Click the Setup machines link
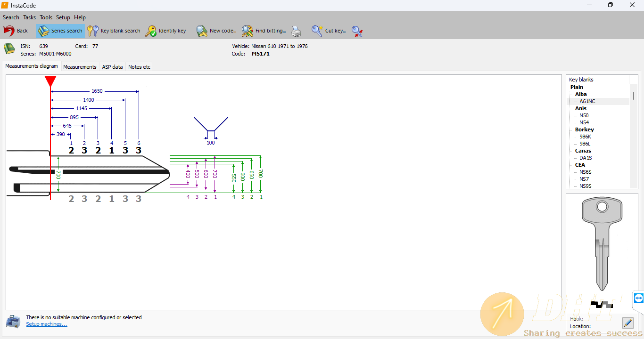 (x=47, y=324)
